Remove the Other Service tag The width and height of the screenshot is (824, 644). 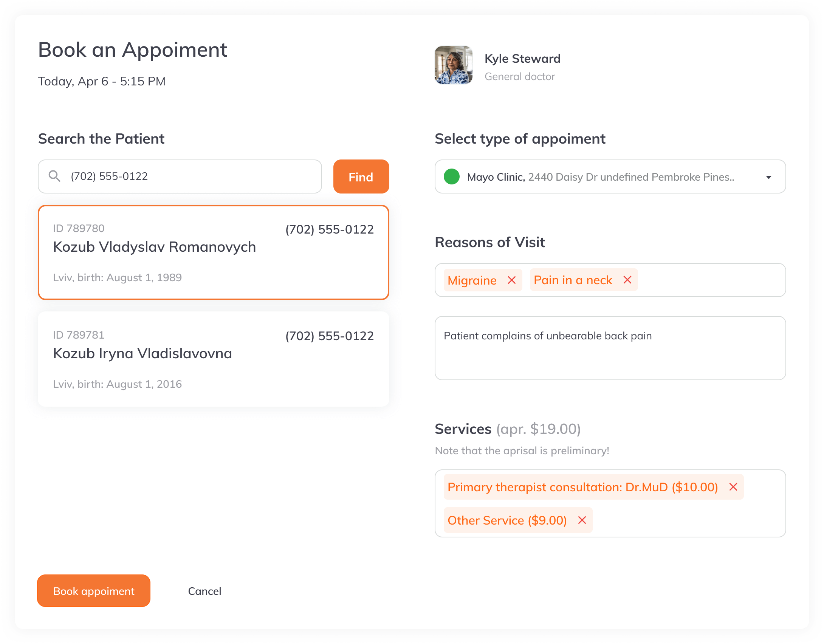tap(582, 520)
